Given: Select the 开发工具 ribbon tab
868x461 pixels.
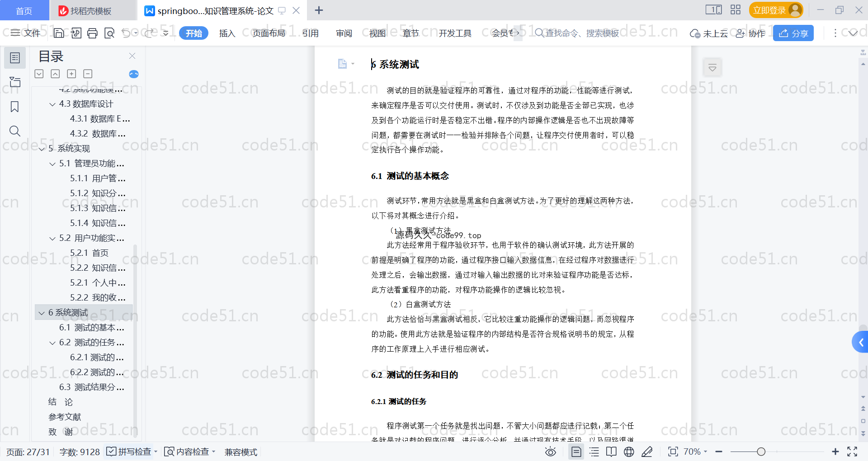Looking at the screenshot, I should click(455, 33).
